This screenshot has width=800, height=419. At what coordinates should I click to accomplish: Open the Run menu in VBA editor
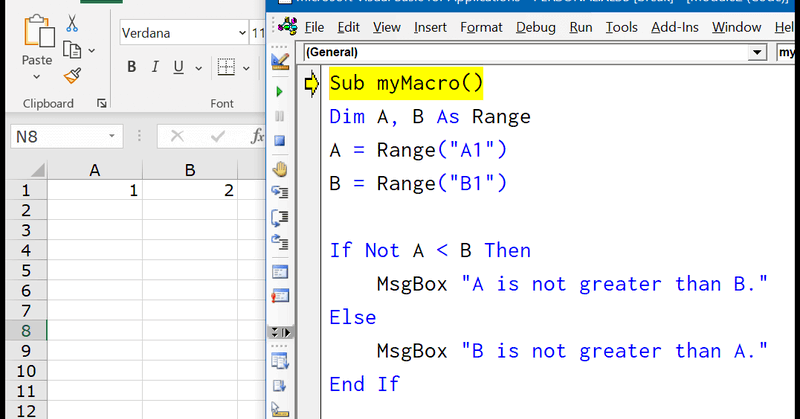[x=581, y=27]
